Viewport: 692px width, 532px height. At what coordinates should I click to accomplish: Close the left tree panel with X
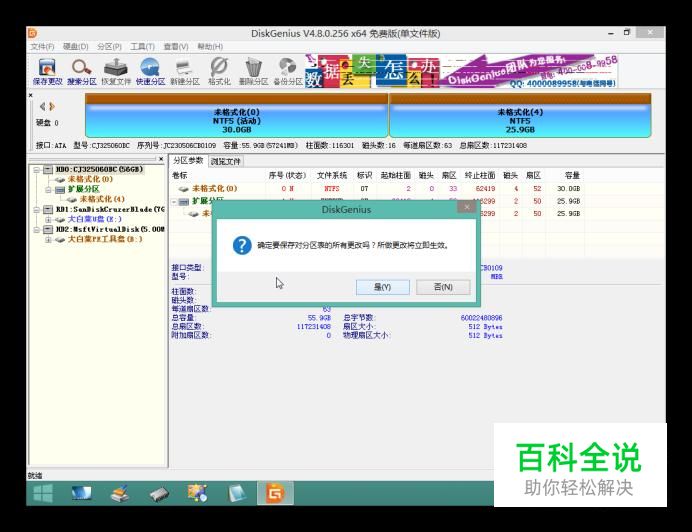(x=161, y=158)
